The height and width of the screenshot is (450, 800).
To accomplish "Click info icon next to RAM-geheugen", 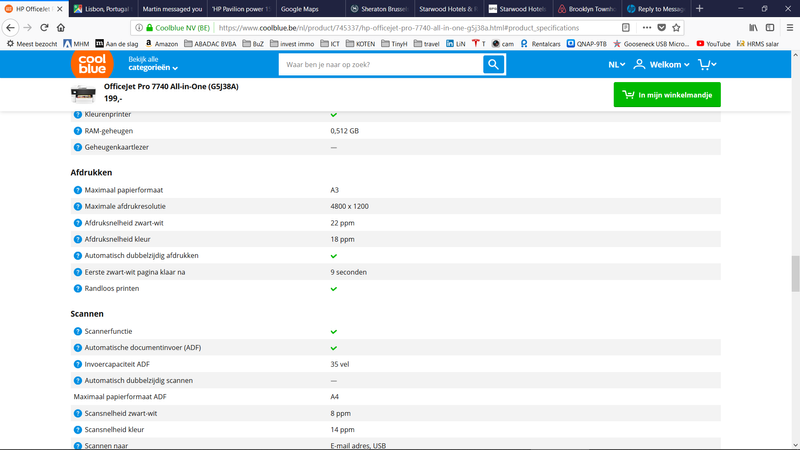I will [78, 131].
